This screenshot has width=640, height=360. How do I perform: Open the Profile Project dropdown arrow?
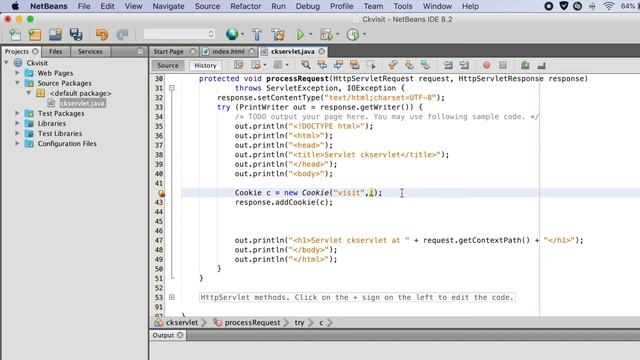click(x=364, y=35)
